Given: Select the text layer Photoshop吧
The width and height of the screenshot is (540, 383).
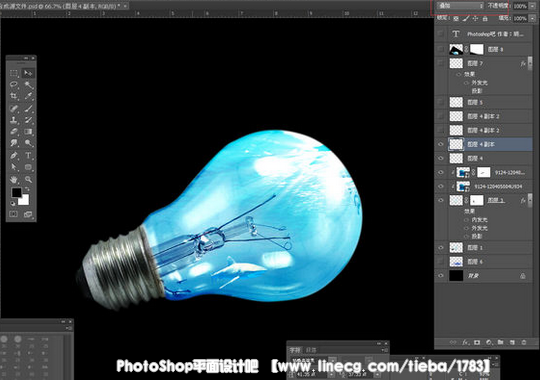Looking at the screenshot, I should (491, 34).
